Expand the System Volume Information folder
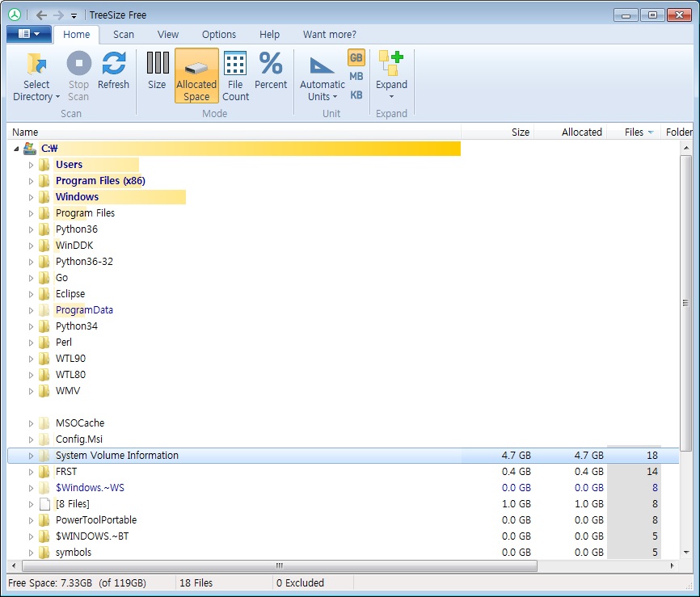 coord(31,456)
